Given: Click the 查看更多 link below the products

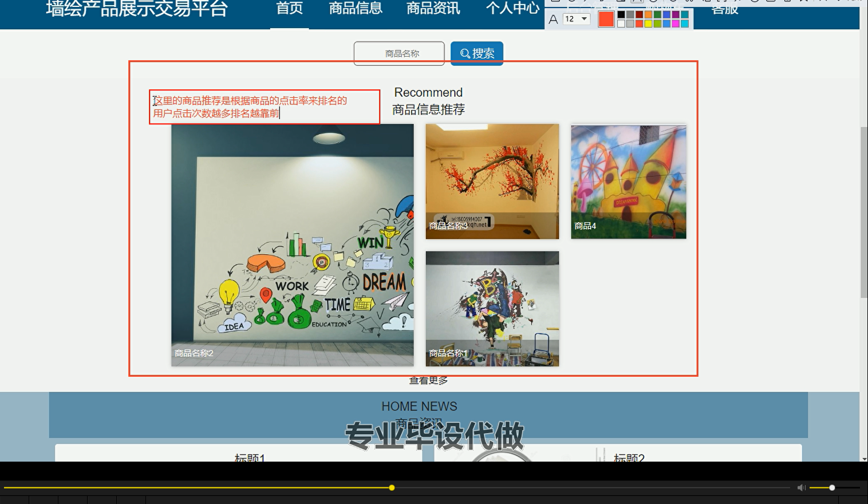Looking at the screenshot, I should (x=428, y=380).
